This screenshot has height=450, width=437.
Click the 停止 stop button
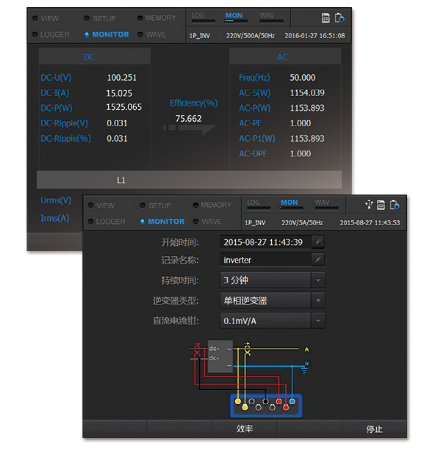click(374, 429)
